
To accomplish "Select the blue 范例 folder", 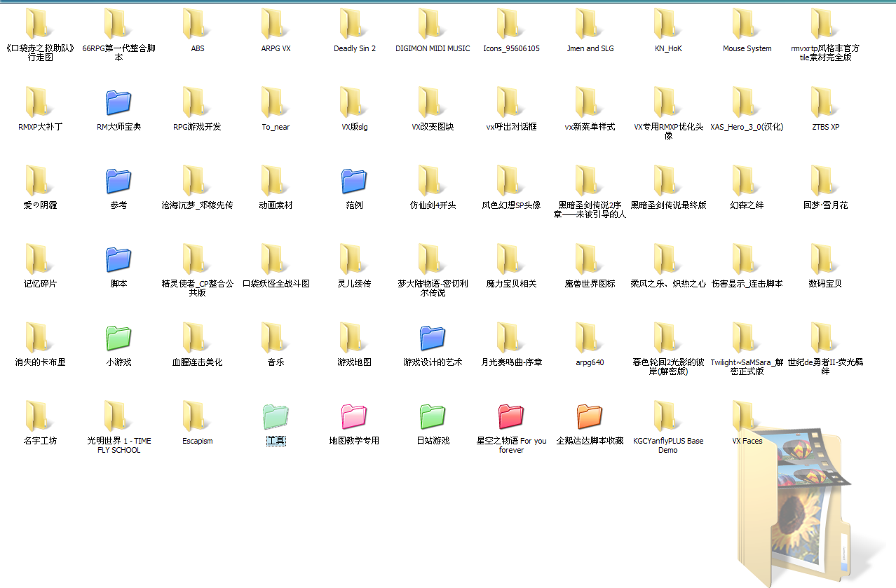I will [x=354, y=181].
